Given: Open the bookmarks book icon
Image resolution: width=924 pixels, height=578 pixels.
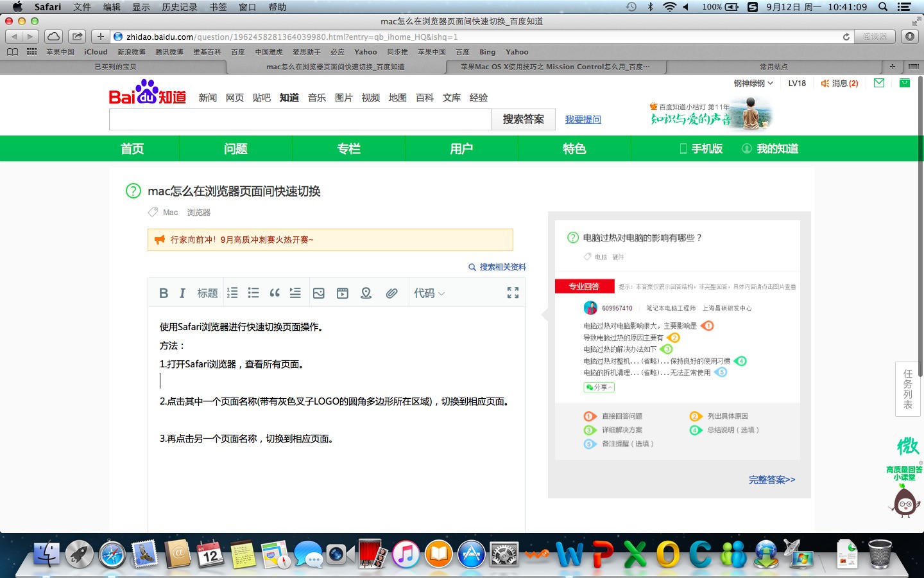Looking at the screenshot, I should pos(12,52).
